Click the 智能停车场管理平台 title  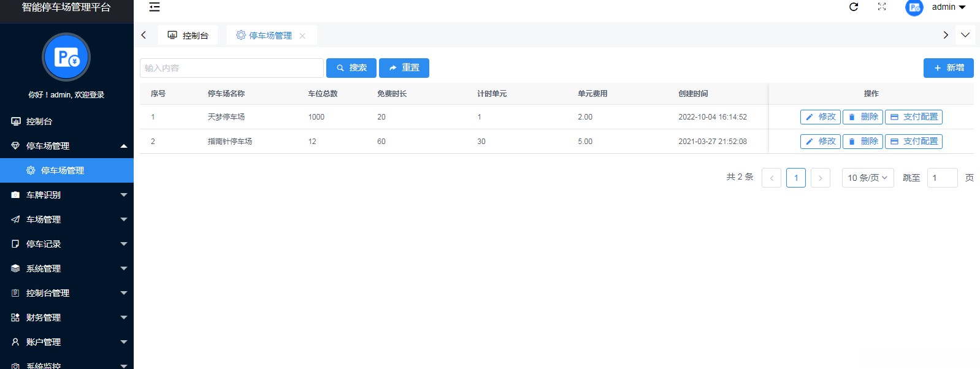(x=66, y=7)
